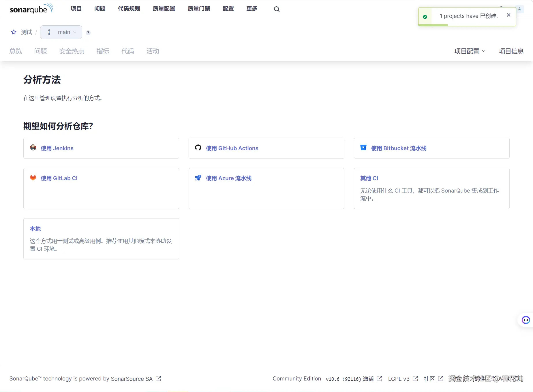Viewport: 533px width, 392px height.
Task: Click the '1 projects have 已创建' message
Action: (469, 16)
